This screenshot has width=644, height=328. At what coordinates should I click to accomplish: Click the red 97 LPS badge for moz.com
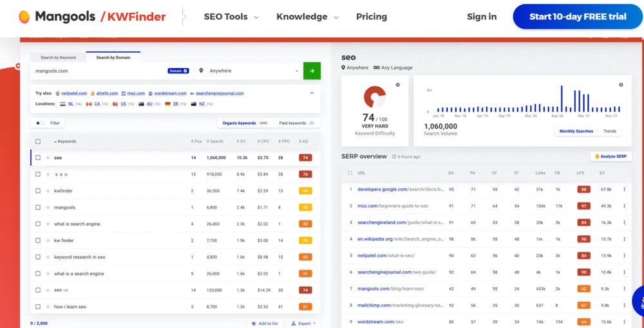(x=583, y=206)
